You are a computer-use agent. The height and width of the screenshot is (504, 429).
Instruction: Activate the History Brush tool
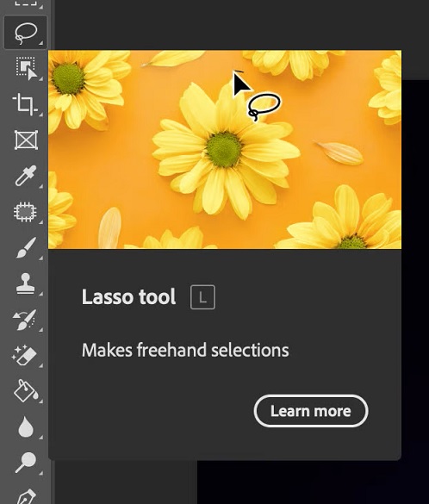tap(25, 320)
